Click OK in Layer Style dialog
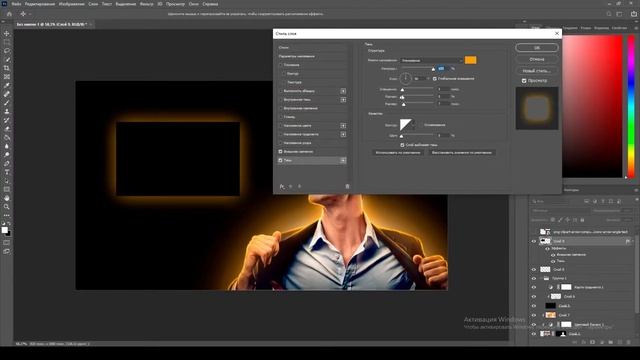 click(537, 48)
